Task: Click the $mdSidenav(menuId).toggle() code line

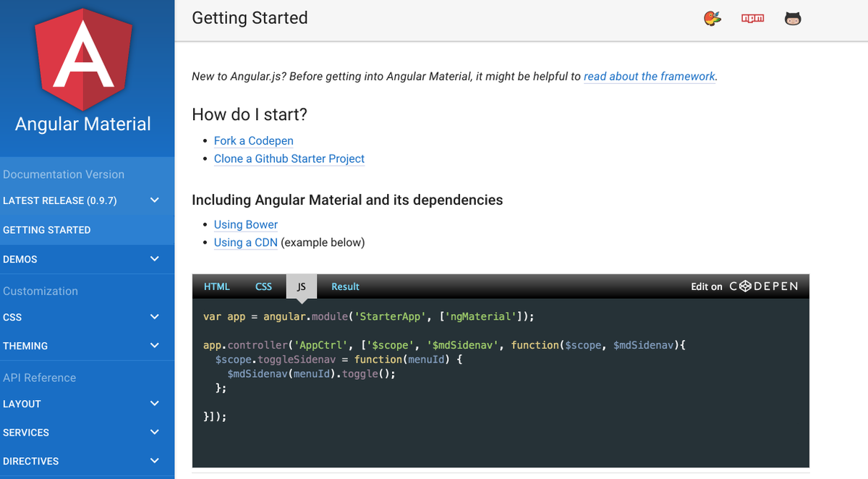Action: [x=311, y=374]
